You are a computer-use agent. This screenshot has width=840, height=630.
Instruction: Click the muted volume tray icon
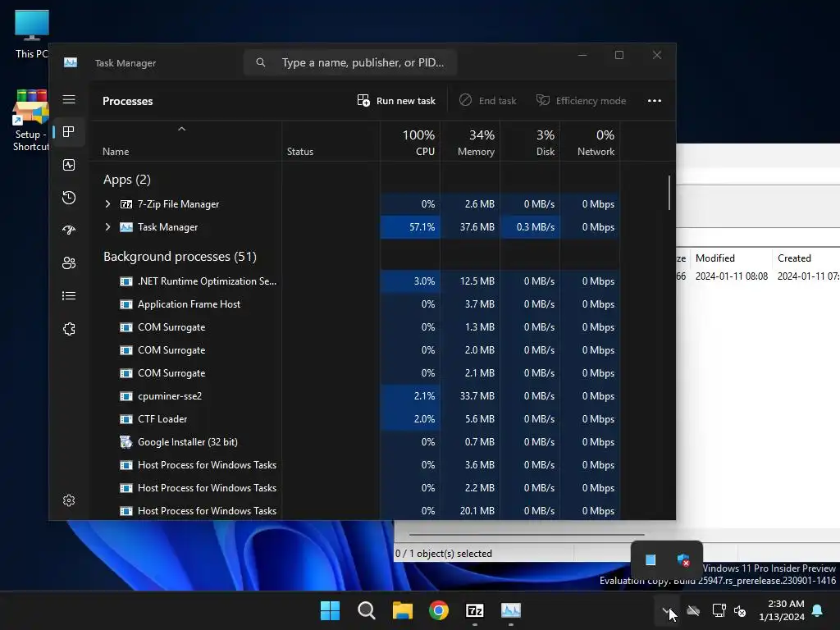(x=740, y=610)
